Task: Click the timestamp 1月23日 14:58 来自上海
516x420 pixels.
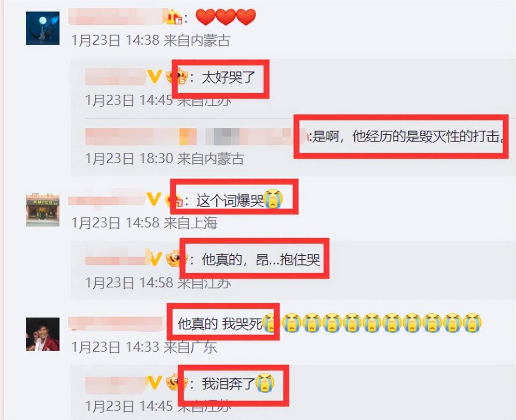Action: click(x=144, y=223)
